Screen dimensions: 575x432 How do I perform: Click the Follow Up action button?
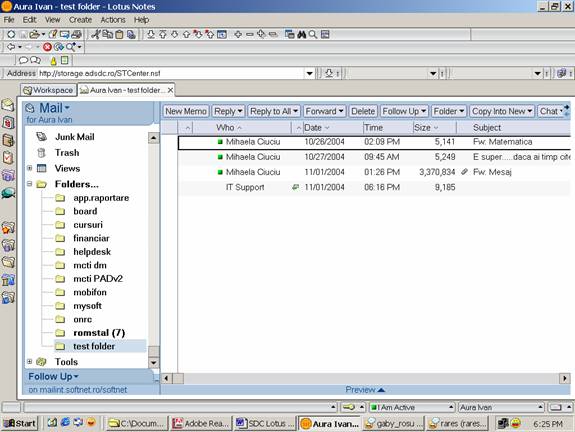(x=404, y=111)
